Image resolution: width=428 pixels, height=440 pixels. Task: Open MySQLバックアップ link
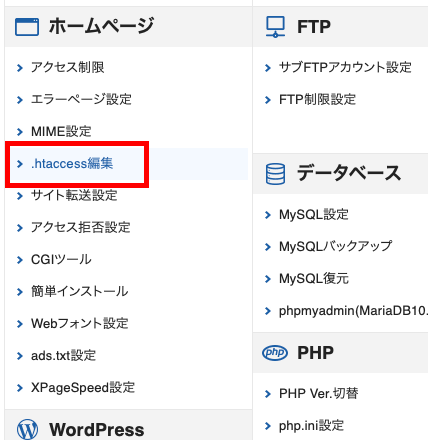coord(336,246)
